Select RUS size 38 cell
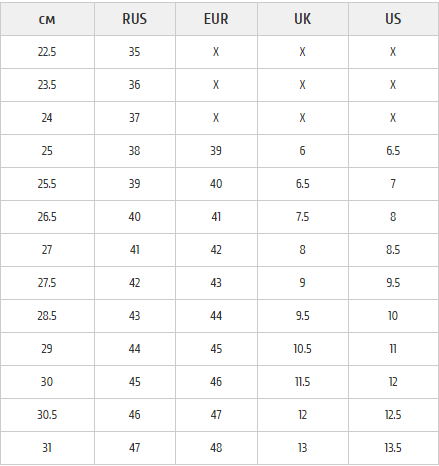This screenshot has width=439, height=466. pos(135,151)
